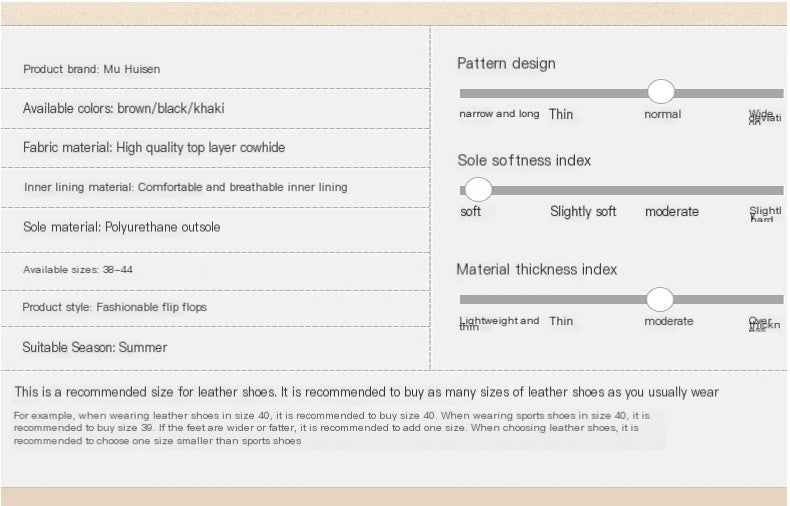Viewport: 790px width, 506px height.
Task: Click "moderate" under Material thickness index
Action: 668,321
